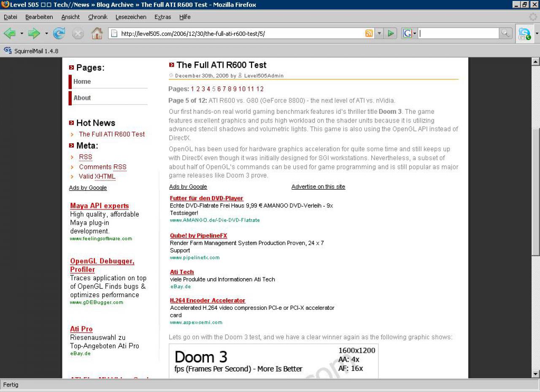The image size is (540, 392).
Task: Expand the Skype toolbar dropdown arrow
Action: [537, 33]
